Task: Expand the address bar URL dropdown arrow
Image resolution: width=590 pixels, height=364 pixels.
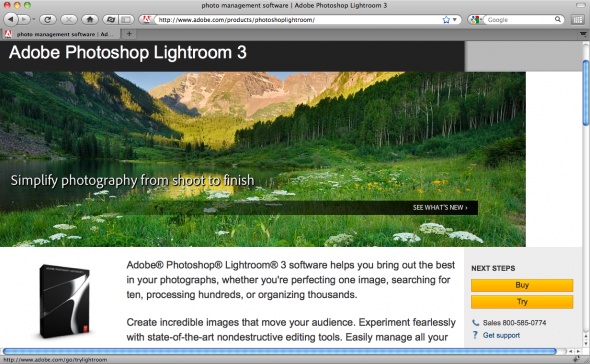Action: click(x=455, y=20)
